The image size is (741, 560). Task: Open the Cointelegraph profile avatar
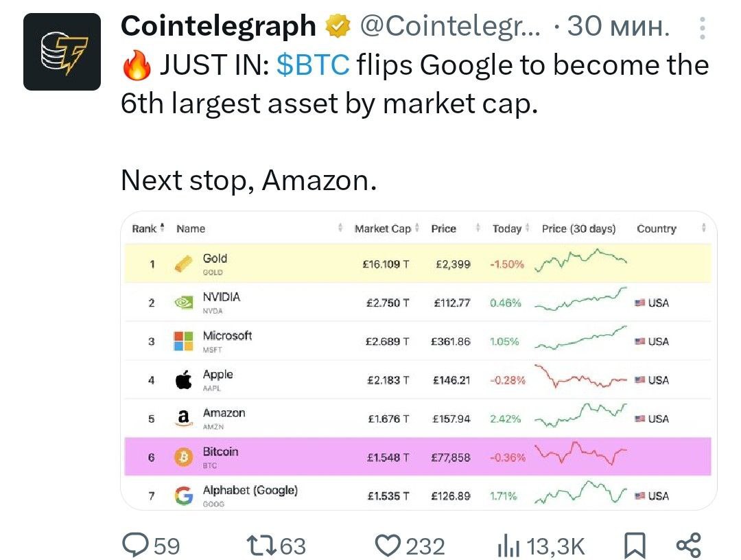tap(62, 51)
